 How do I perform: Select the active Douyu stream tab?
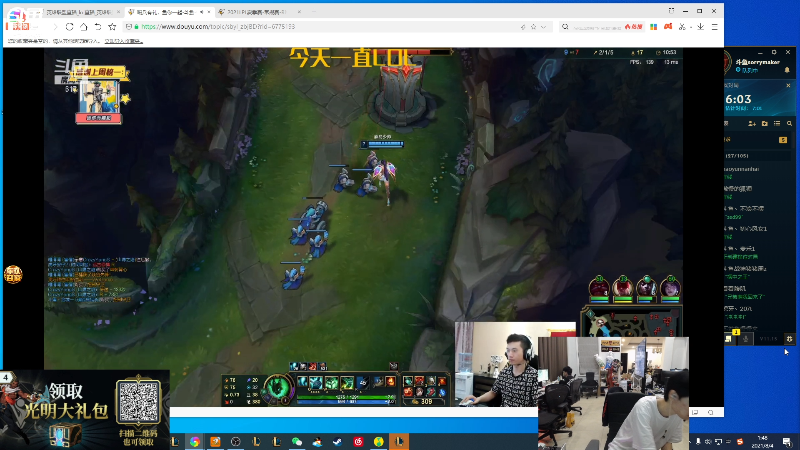tap(168, 12)
